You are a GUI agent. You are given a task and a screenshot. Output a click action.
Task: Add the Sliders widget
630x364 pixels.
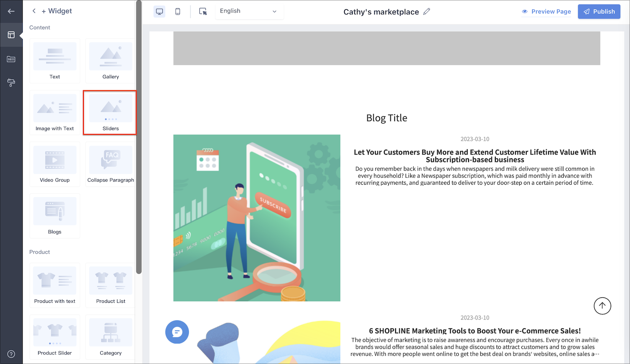pyautogui.click(x=110, y=113)
